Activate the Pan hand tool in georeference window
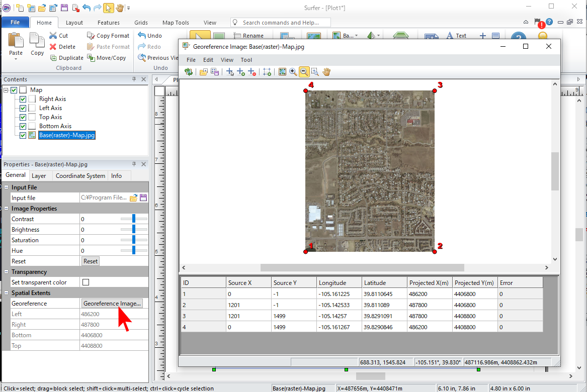The width and height of the screenshot is (587, 392). pyautogui.click(x=326, y=72)
